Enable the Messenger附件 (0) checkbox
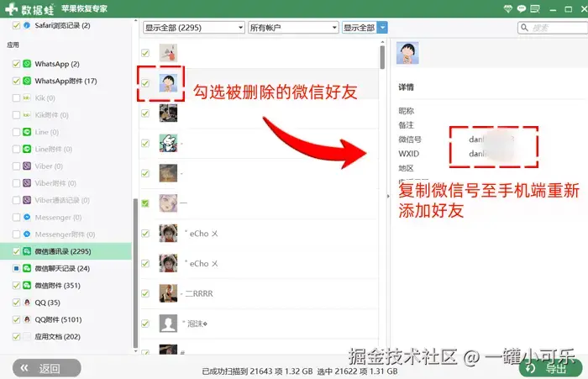Viewport: 588px width, 379px height. [x=16, y=234]
